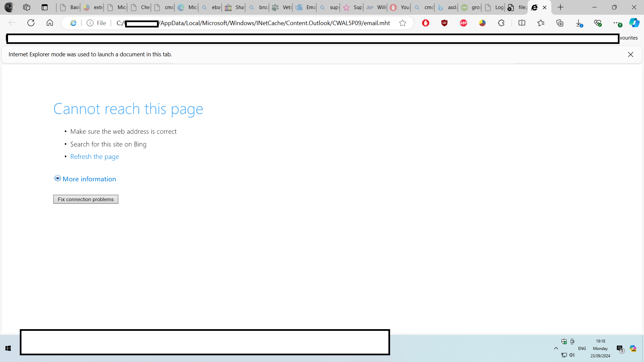Star this page as a favourite

(402, 23)
